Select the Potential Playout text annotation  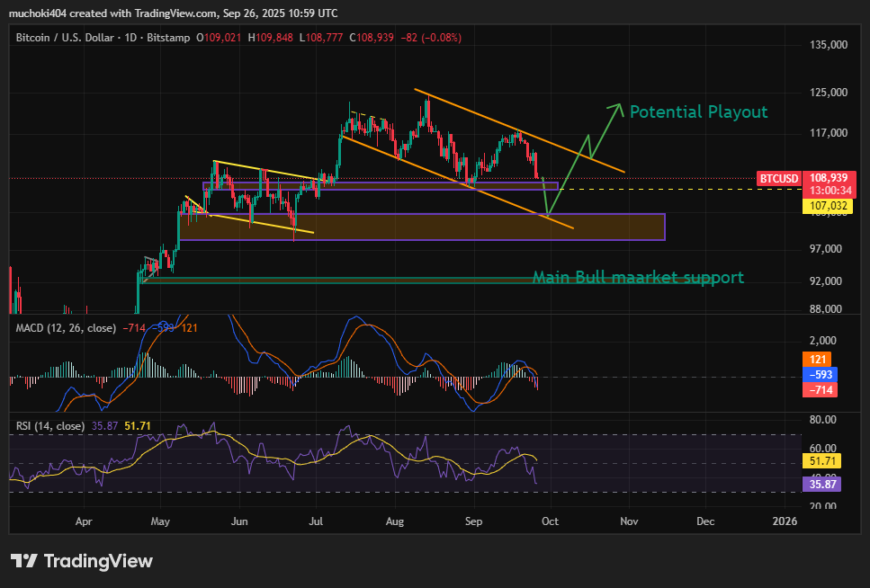(698, 111)
